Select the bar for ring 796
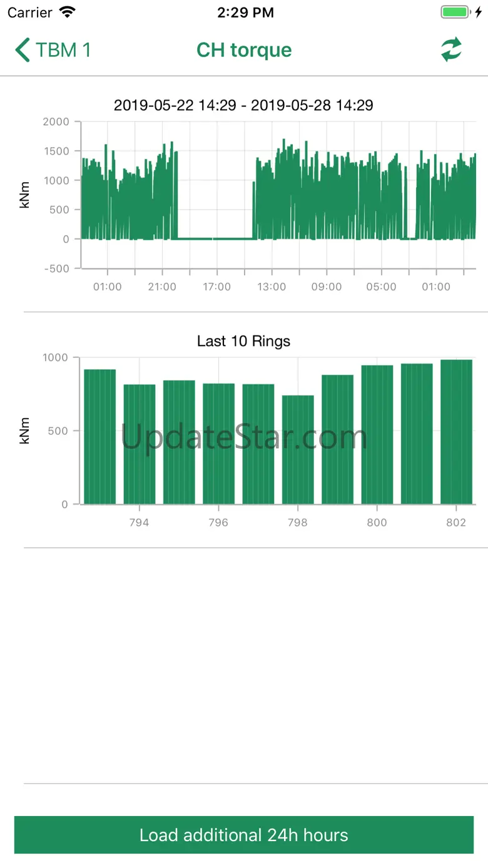Image resolution: width=488 pixels, height=868 pixels. 218,443
